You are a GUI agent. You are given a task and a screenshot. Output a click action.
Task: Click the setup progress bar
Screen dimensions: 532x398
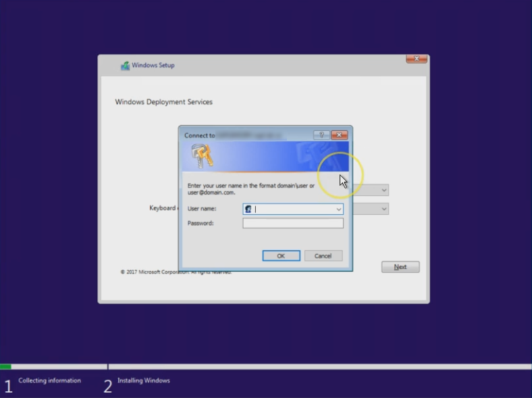click(x=266, y=367)
